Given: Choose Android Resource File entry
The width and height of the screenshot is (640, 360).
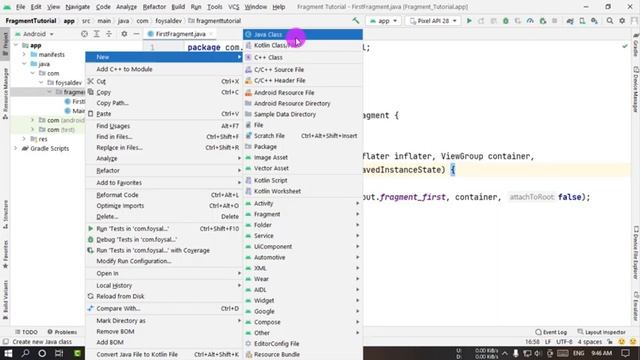Looking at the screenshot, I should click(x=302, y=93).
